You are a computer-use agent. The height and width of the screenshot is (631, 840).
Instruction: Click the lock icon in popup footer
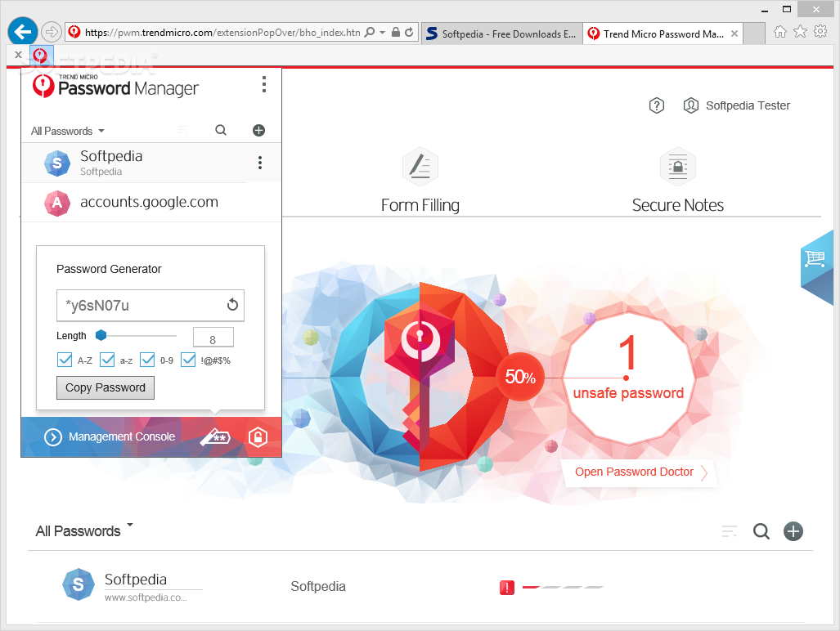click(258, 437)
